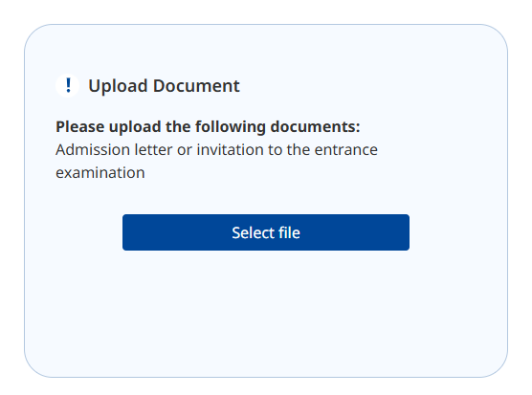This screenshot has width=532, height=395.
Task: Click the word 'Select' on the blue button
Action: point(254,232)
